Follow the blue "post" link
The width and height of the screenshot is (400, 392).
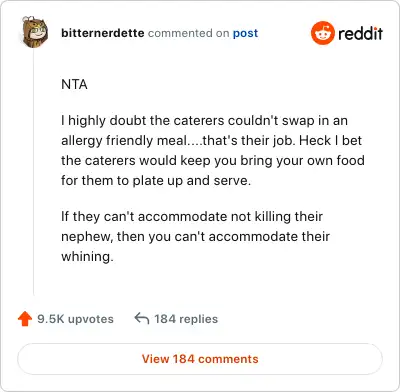[x=245, y=33]
